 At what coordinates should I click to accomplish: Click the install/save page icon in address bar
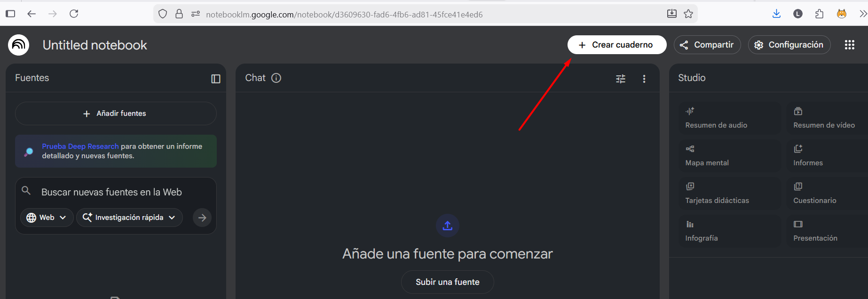(672, 14)
